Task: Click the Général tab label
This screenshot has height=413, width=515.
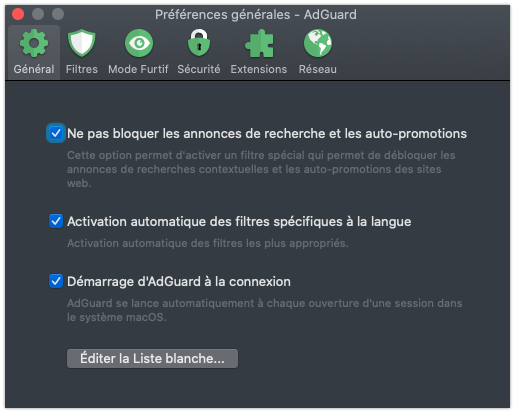Action: (x=34, y=69)
